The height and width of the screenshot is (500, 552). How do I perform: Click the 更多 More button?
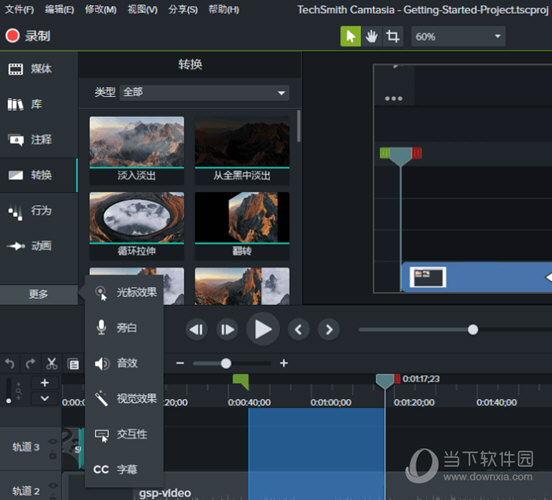click(x=38, y=294)
